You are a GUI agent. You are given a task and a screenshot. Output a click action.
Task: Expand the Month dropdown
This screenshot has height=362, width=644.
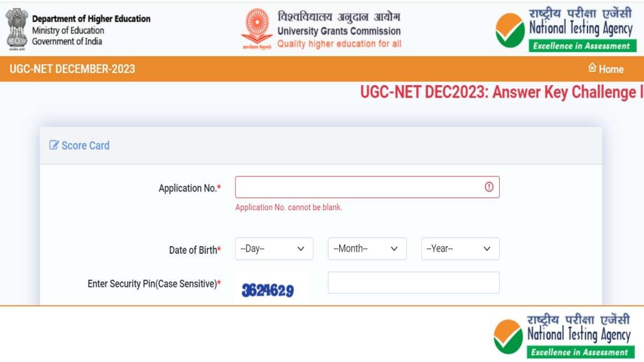(x=367, y=249)
